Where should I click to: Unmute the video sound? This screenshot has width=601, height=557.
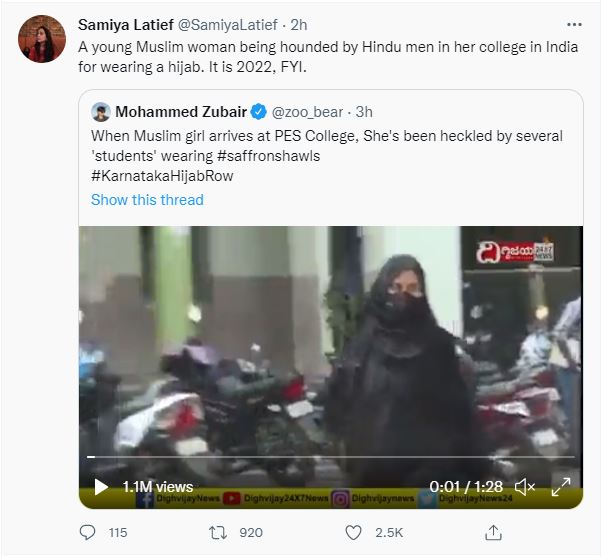[525, 488]
